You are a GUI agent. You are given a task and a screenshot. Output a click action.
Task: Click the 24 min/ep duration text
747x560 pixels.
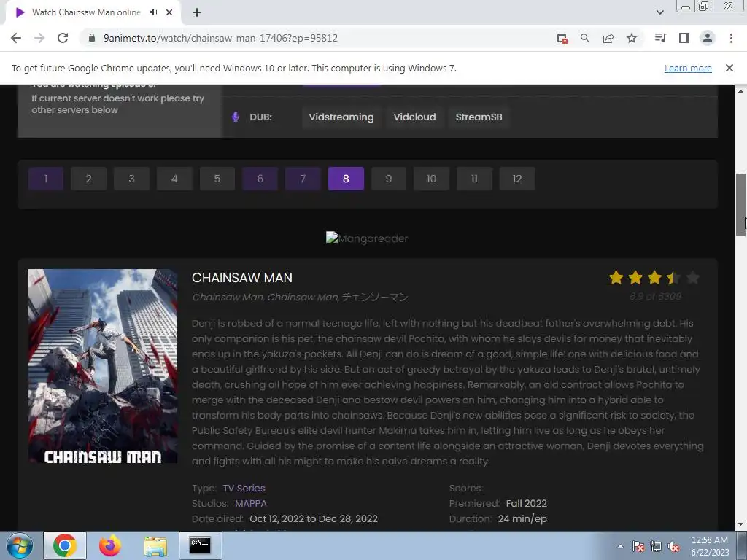point(522,518)
